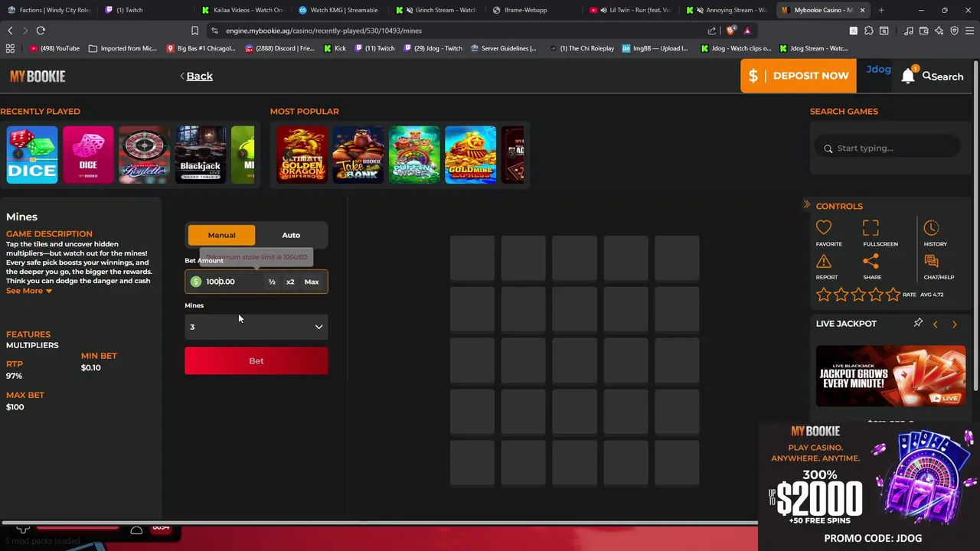Image resolution: width=980 pixels, height=551 pixels.
Task: Switch to Auto betting mode
Action: pos(291,235)
